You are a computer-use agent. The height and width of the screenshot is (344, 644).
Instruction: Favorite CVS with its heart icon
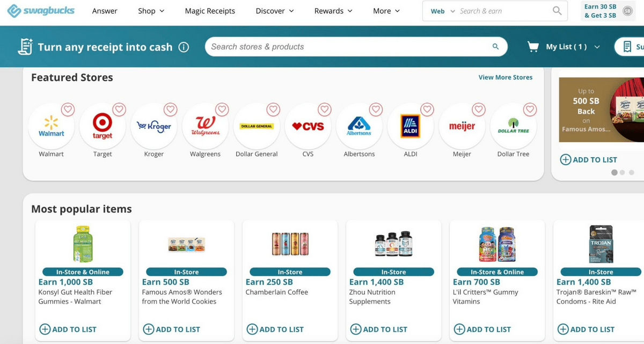point(325,109)
